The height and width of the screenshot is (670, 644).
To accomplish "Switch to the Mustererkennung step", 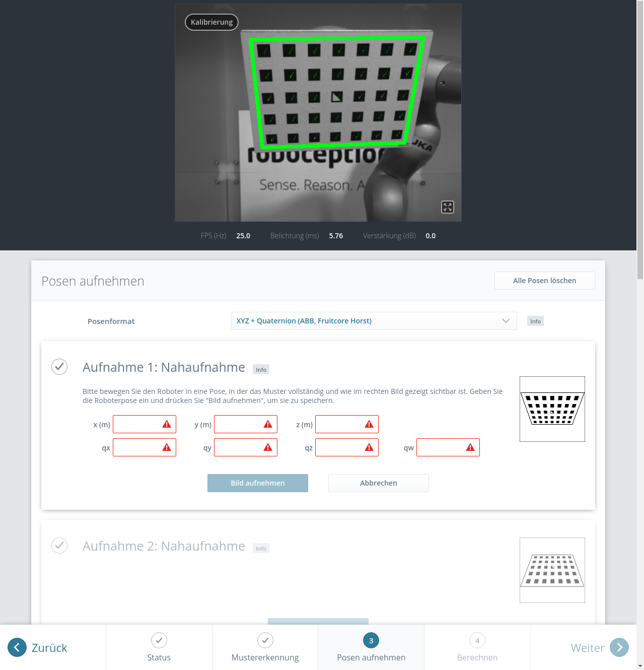I will pos(265,647).
